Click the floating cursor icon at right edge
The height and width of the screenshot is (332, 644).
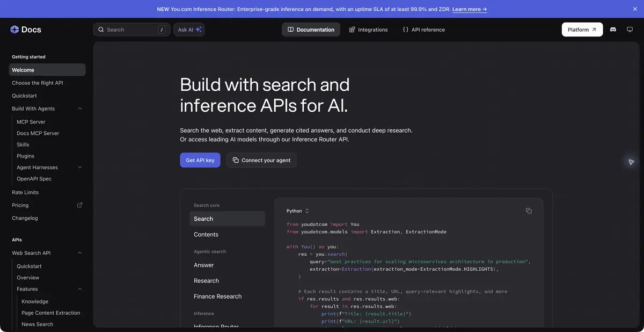coord(631,162)
